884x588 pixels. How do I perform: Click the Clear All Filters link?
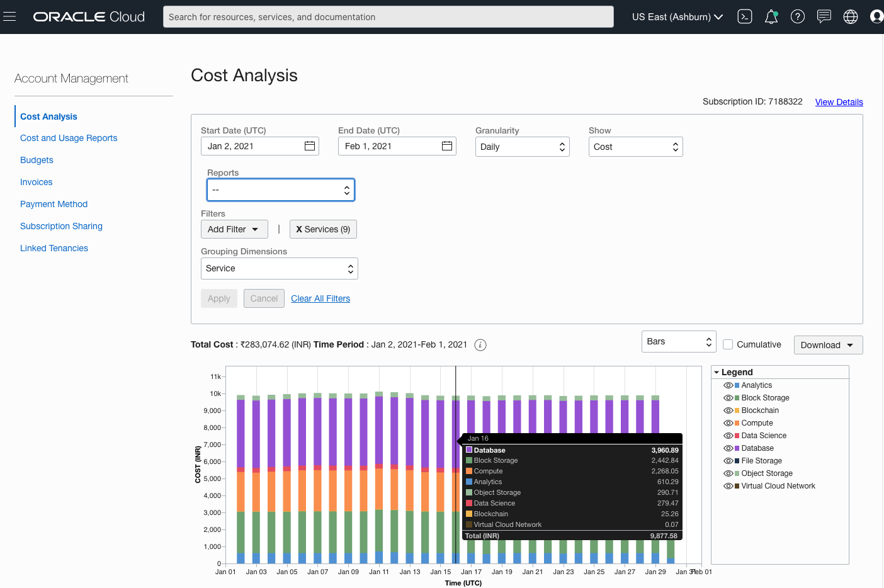[320, 298]
